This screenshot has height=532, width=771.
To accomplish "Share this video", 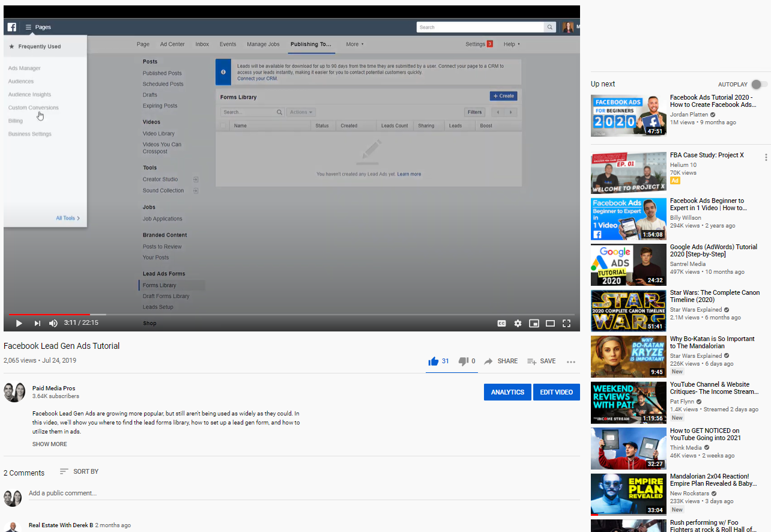I will (501, 361).
